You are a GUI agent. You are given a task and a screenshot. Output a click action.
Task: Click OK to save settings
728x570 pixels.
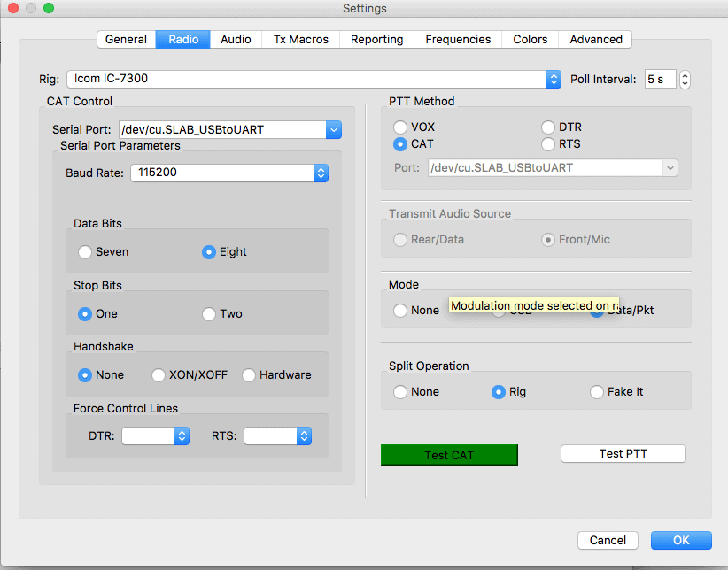pos(680,540)
